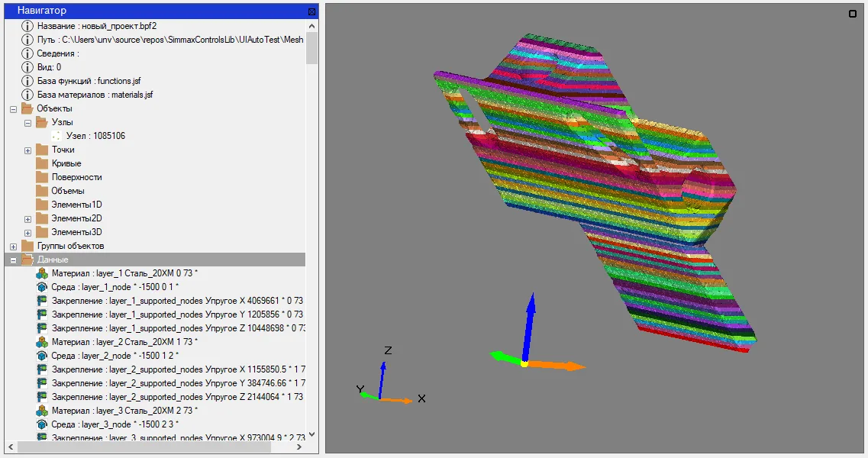This screenshot has height=458, width=868.
Task: Click the horizontal scrollbar right arrow
Action: coord(299,447)
